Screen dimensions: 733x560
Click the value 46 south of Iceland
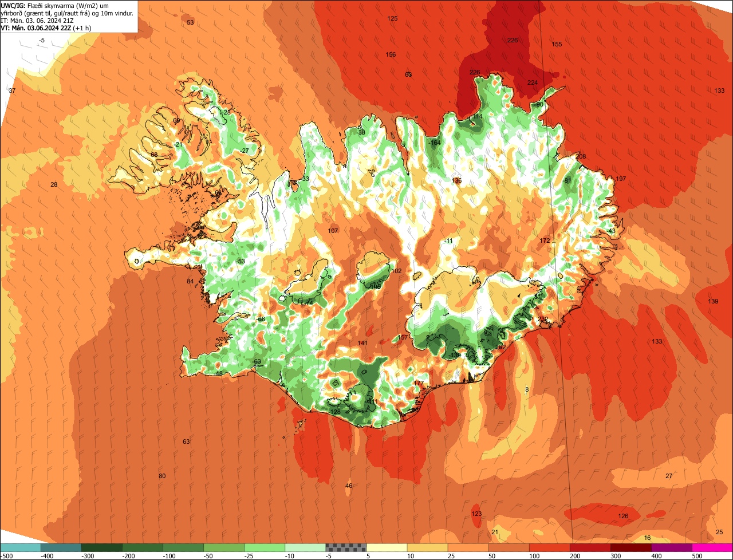point(349,486)
